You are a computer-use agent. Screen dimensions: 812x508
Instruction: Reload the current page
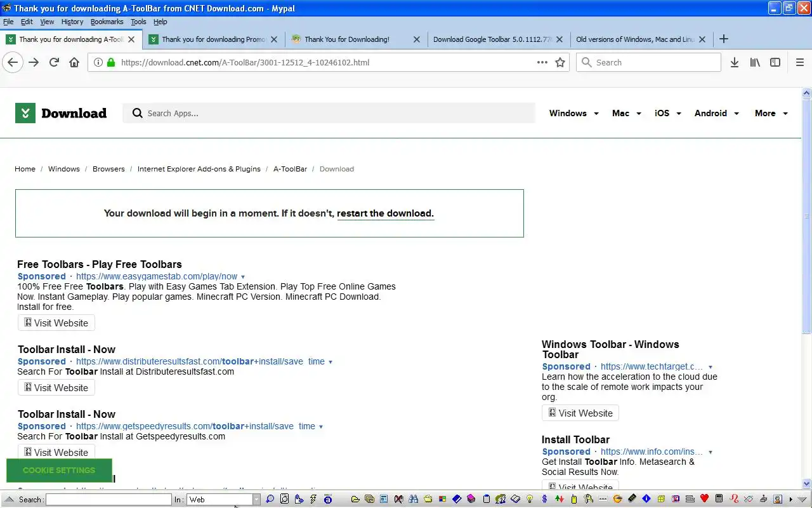click(x=54, y=62)
